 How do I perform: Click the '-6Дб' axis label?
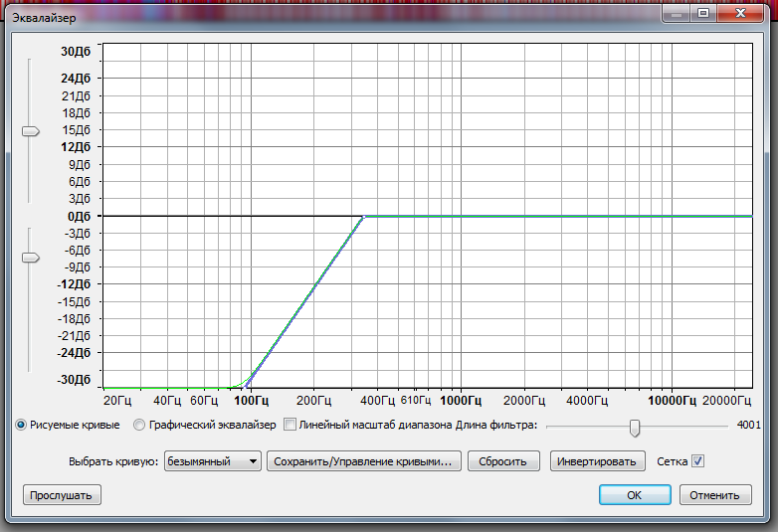click(x=78, y=251)
